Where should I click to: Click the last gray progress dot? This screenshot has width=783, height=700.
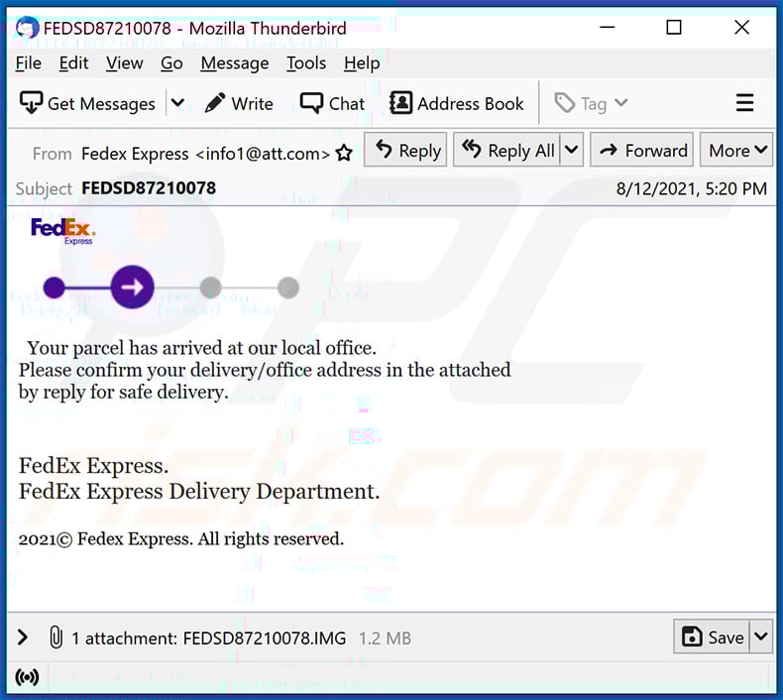tap(288, 288)
